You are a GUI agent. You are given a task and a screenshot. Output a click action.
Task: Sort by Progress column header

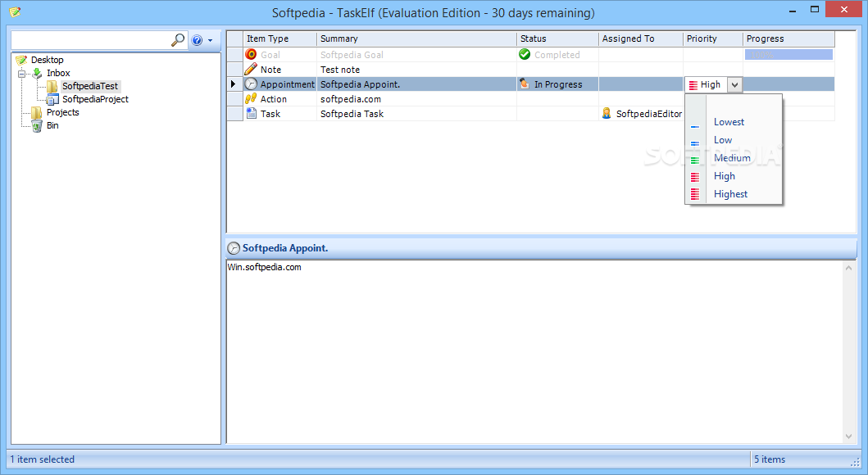point(788,38)
